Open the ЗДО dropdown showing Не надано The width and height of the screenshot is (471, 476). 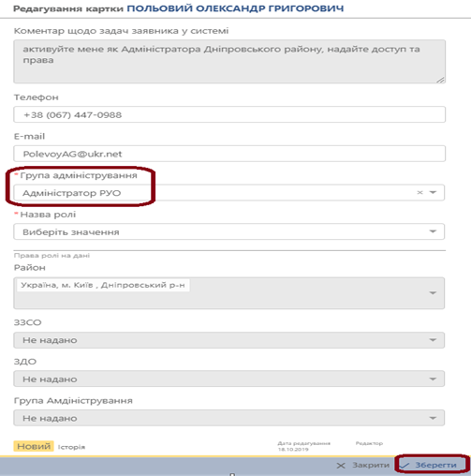tap(228, 379)
